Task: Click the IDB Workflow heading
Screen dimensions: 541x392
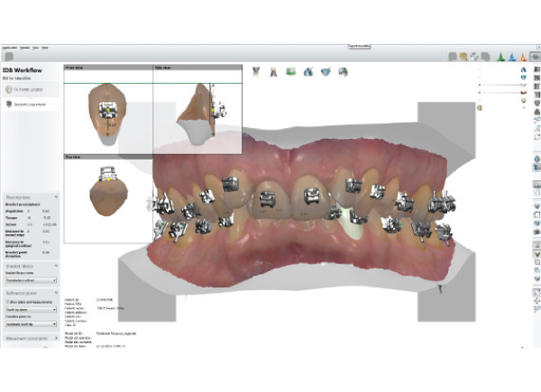Action: click(x=23, y=70)
